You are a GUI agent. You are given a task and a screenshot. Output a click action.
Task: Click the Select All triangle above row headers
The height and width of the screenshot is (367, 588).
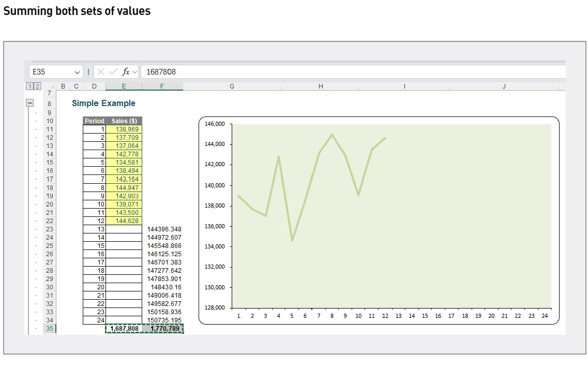(54, 86)
